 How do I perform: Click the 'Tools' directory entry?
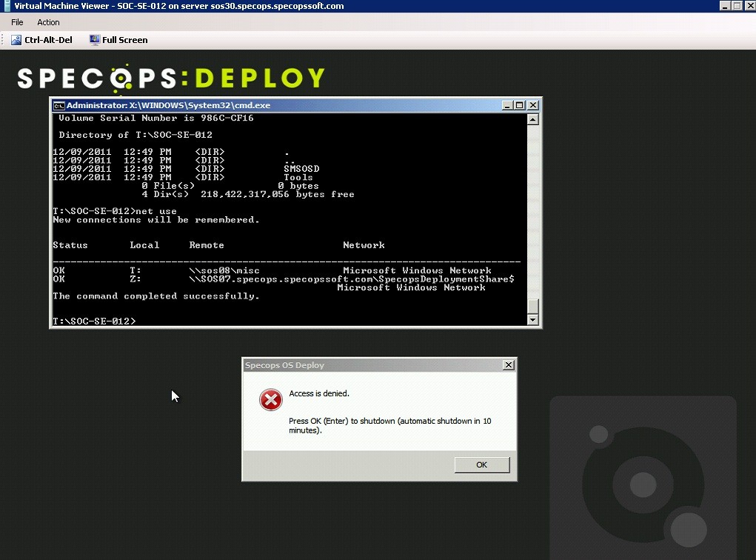[x=298, y=178]
